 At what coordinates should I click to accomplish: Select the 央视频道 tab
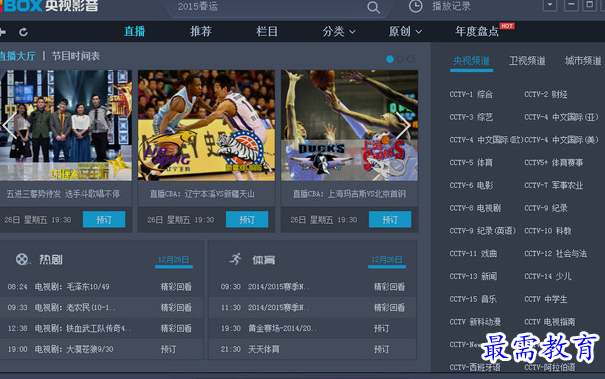471,61
